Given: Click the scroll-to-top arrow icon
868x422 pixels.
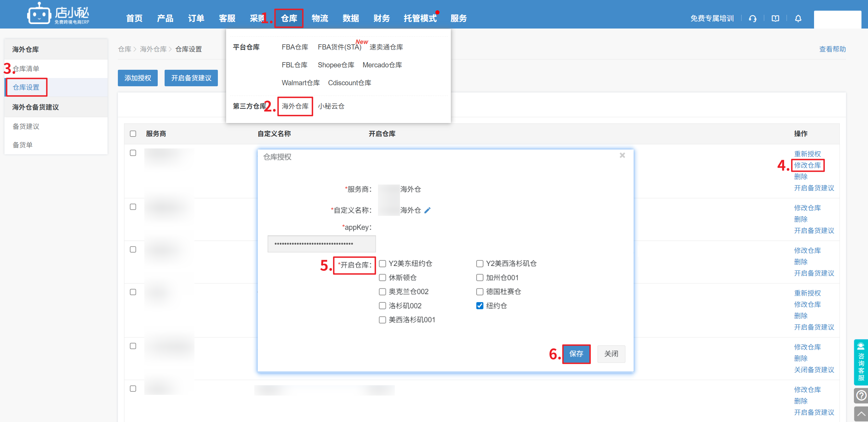Looking at the screenshot, I should coord(861,414).
